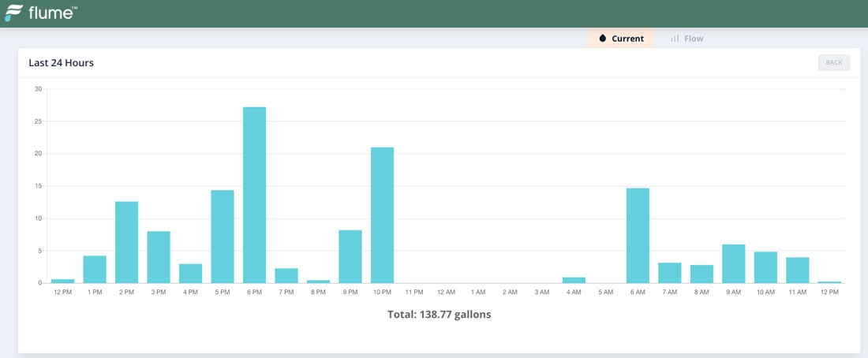Screen dimensions: 868x358
Task: Select the 1 PM usage bar
Action: [95, 269]
